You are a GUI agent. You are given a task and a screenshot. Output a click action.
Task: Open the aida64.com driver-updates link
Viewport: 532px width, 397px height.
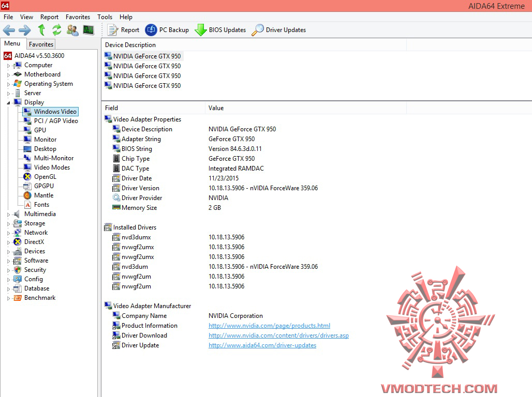pos(262,345)
